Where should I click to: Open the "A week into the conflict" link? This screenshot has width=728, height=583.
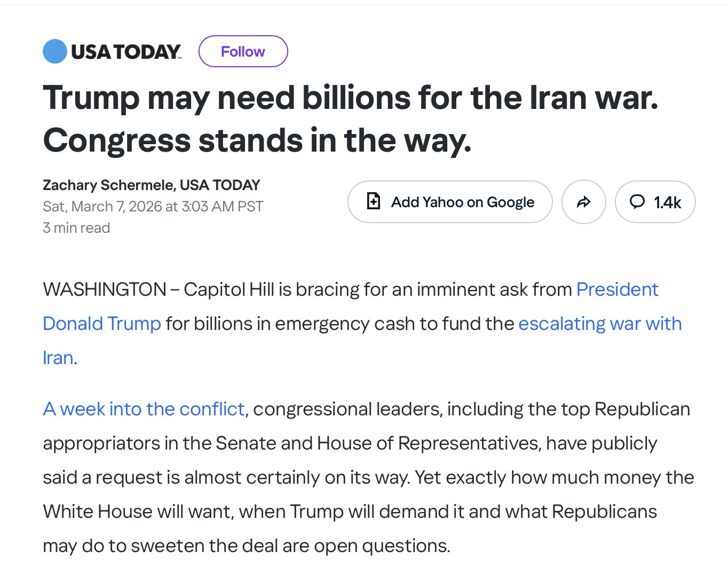tap(144, 409)
